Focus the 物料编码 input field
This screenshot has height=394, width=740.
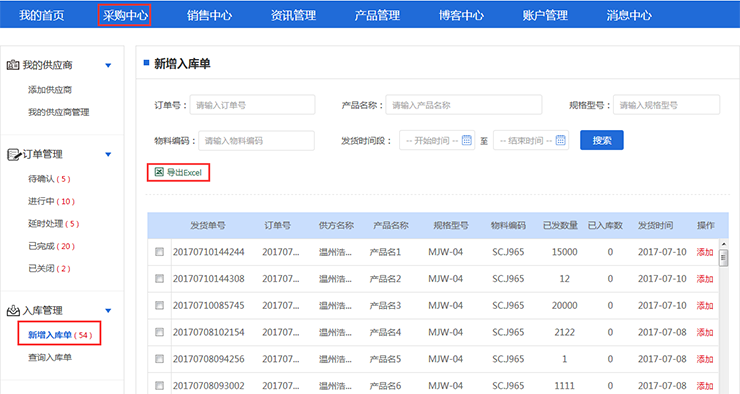(256, 141)
